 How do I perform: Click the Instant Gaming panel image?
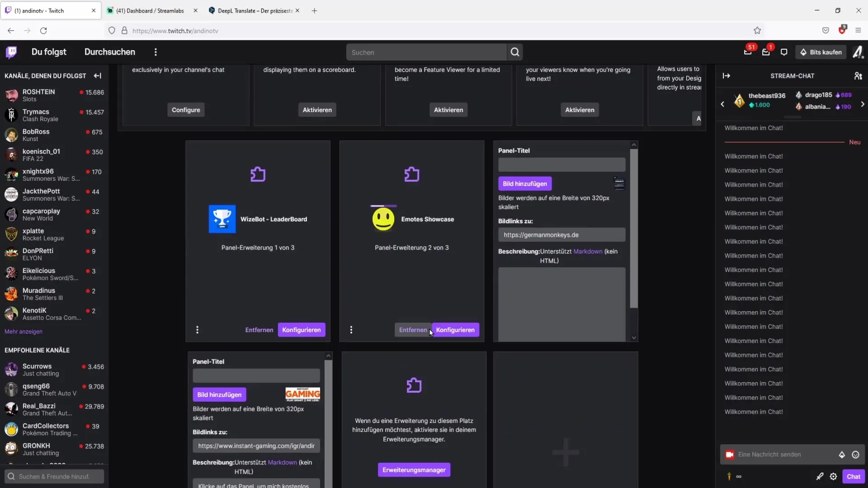pyautogui.click(x=302, y=394)
